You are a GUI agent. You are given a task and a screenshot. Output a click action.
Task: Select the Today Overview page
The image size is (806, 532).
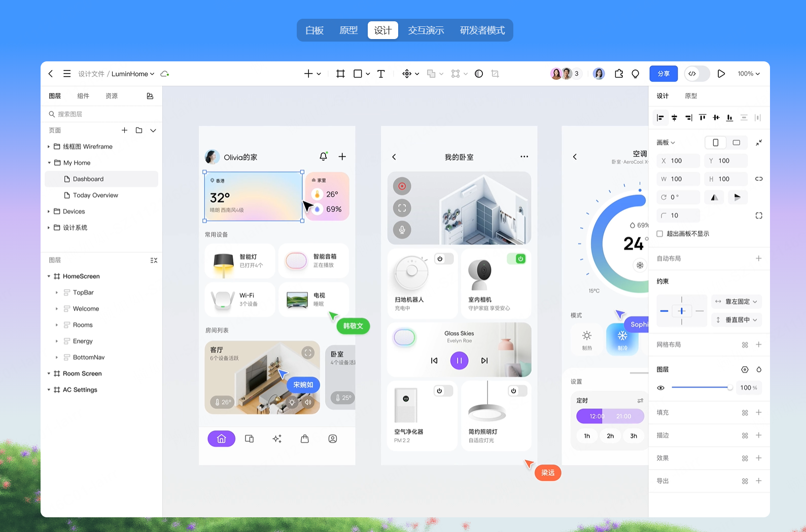tap(101, 195)
